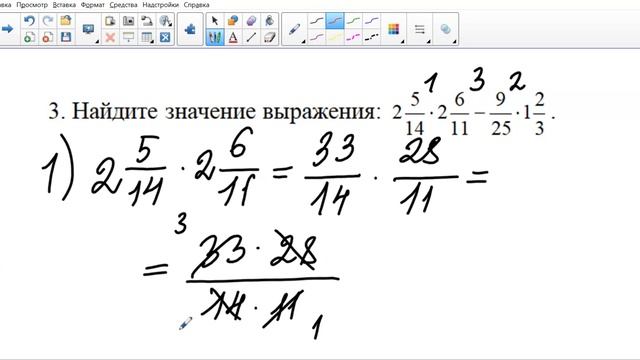Select the Fill bucket tool
This screenshot has width=640, height=360.
pos(269,20)
